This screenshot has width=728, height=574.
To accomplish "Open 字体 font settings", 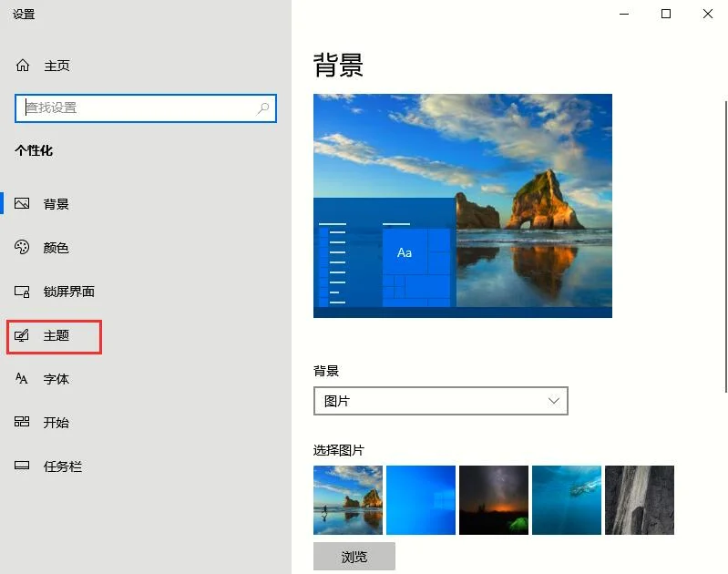I will 56,379.
